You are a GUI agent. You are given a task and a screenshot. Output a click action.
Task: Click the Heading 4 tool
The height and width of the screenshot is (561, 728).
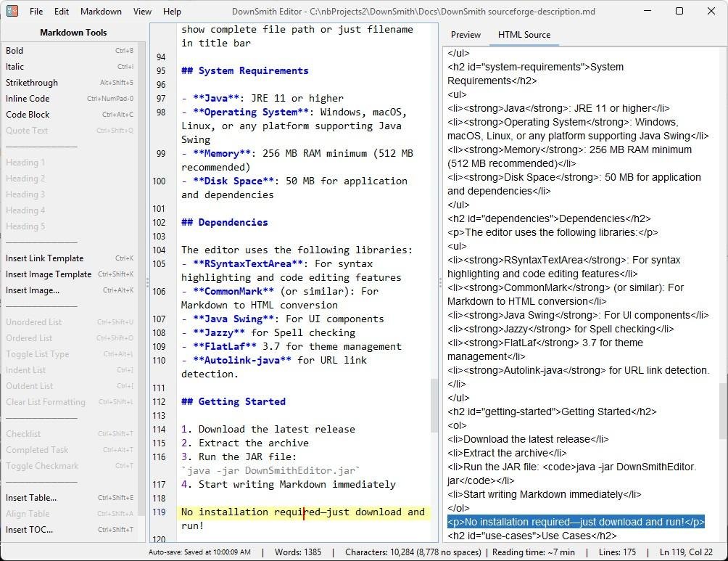[70, 210]
